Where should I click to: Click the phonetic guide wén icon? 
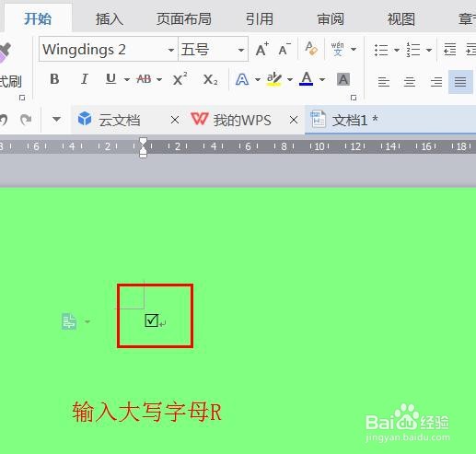tap(337, 49)
